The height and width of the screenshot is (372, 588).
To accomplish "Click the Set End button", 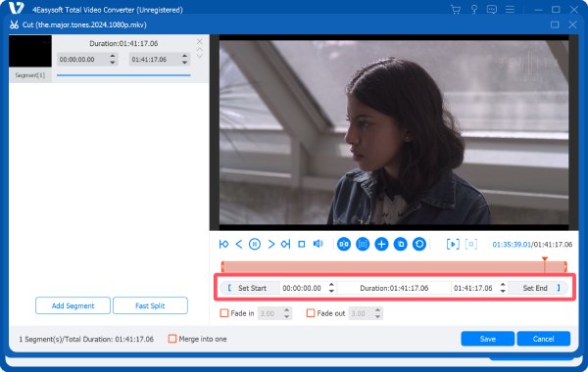I will (538, 288).
